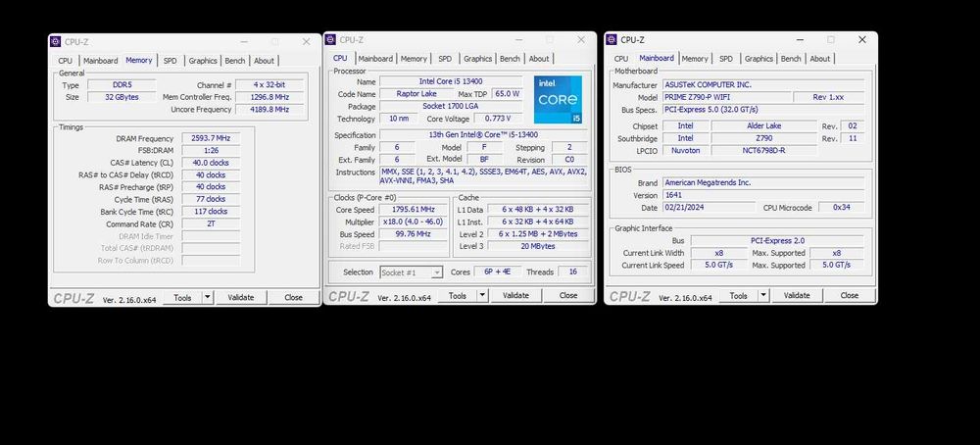Image resolution: width=980 pixels, height=445 pixels.
Task: Open About tab in the Memory window
Action: [x=264, y=61]
